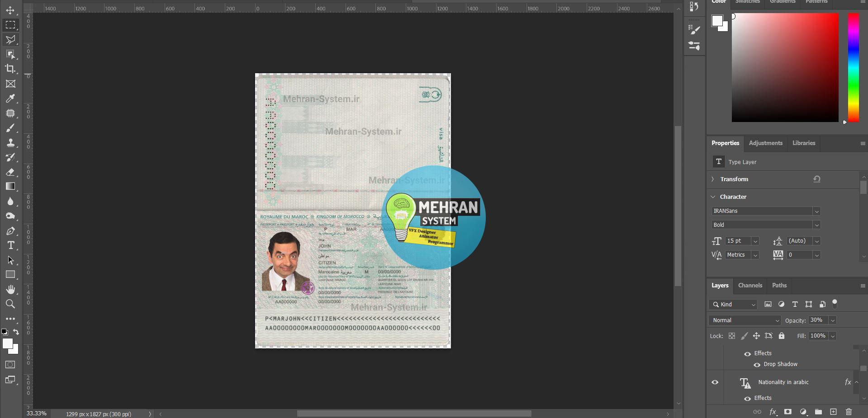Open the layer filter Kind dropdown
This screenshot has width=868, height=418.
coord(733,305)
